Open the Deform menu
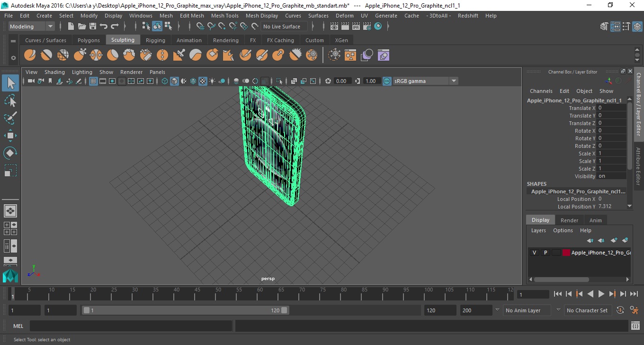 [345, 16]
